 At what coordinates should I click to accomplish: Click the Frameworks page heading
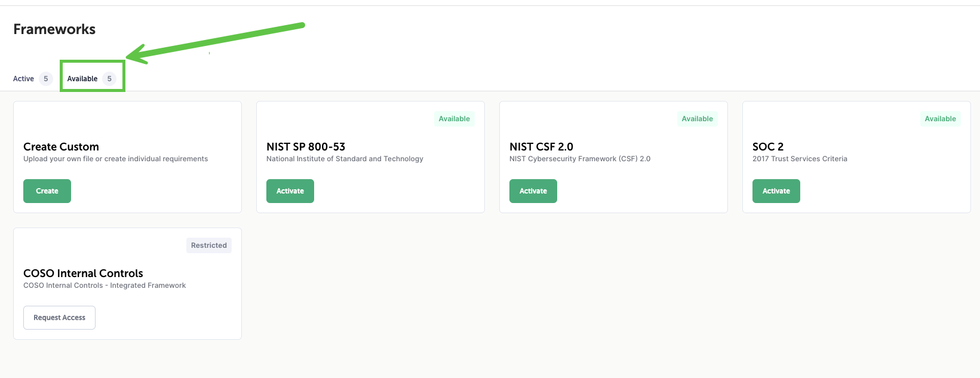[54, 29]
